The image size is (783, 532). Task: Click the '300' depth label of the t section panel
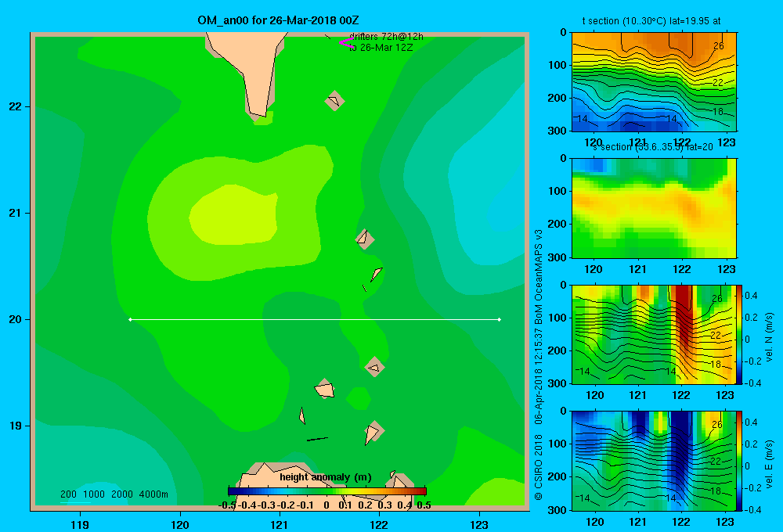click(x=558, y=131)
